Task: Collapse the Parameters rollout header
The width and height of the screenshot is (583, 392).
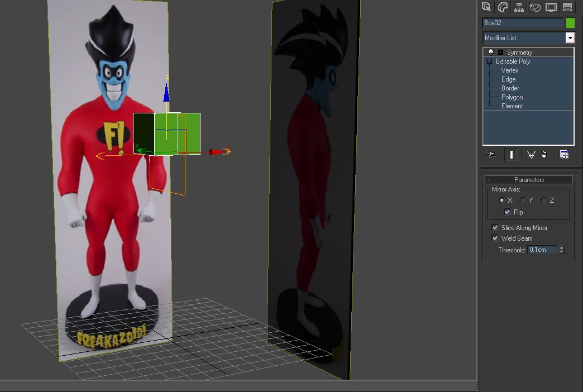Action: point(528,180)
